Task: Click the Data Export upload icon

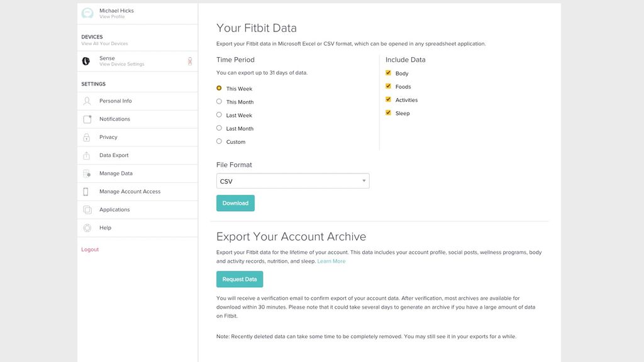Action: (x=86, y=155)
